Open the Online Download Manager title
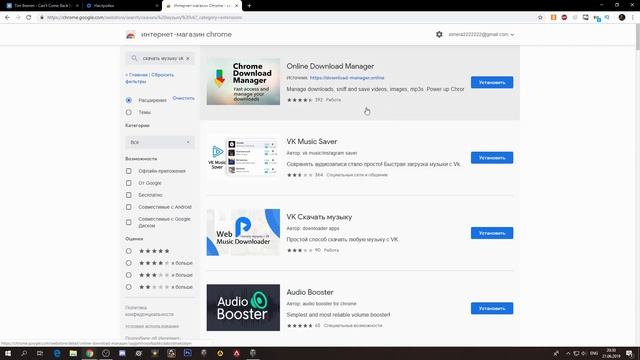This screenshot has height=360, width=640. tap(330, 66)
